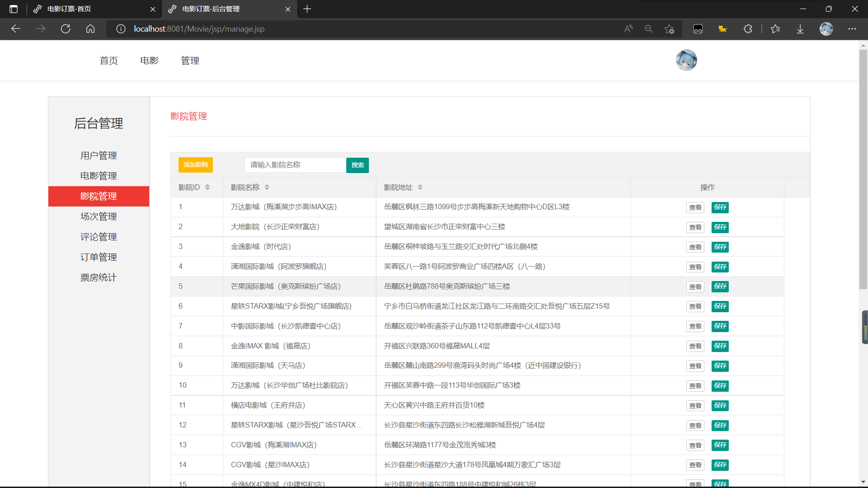
Task: Open the browser profile avatar
Action: [826, 28]
